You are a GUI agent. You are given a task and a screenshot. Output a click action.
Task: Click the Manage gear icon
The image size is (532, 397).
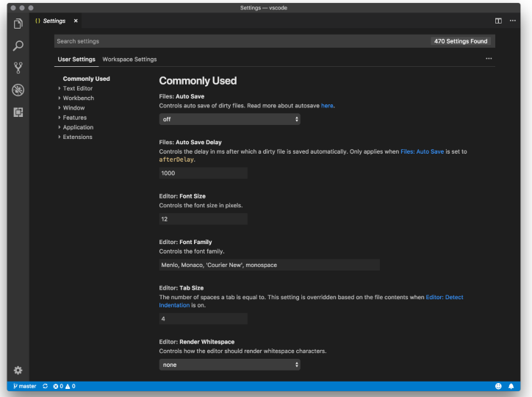pos(18,370)
